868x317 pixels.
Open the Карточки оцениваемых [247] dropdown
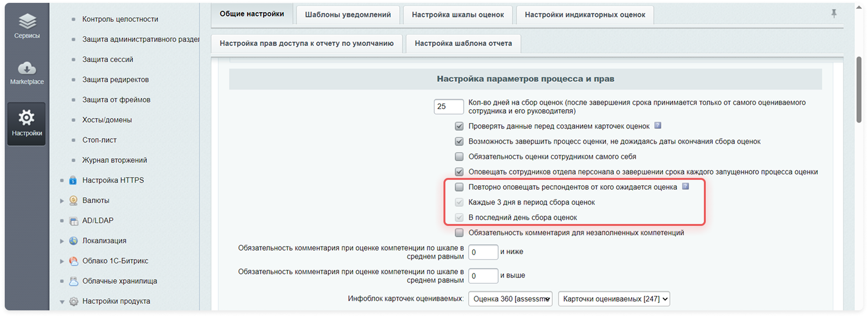pos(614,299)
